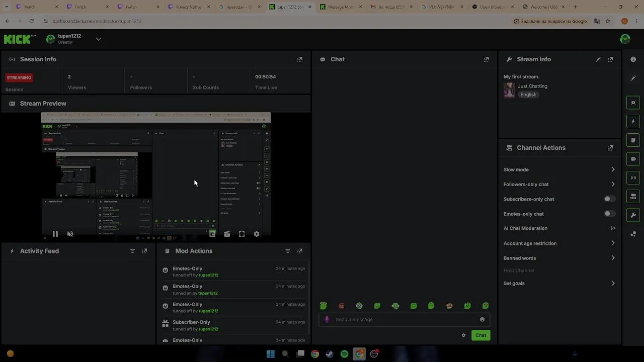Select the brown monkey-face emote
This screenshot has width=644, height=362.
449,306
